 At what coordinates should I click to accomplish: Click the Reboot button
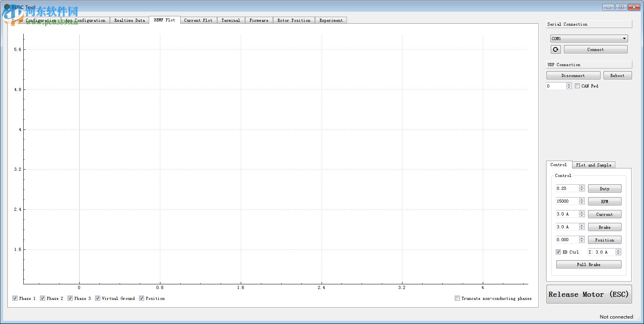[x=618, y=75]
